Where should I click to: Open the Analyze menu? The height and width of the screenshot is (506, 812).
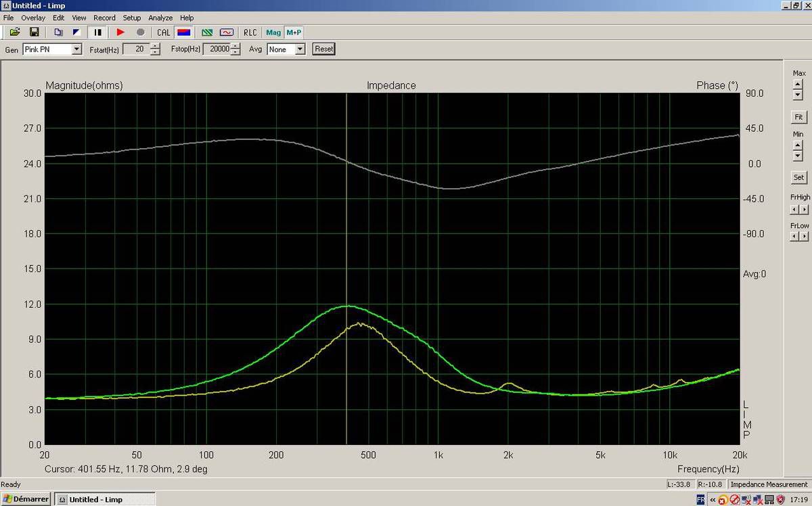160,18
